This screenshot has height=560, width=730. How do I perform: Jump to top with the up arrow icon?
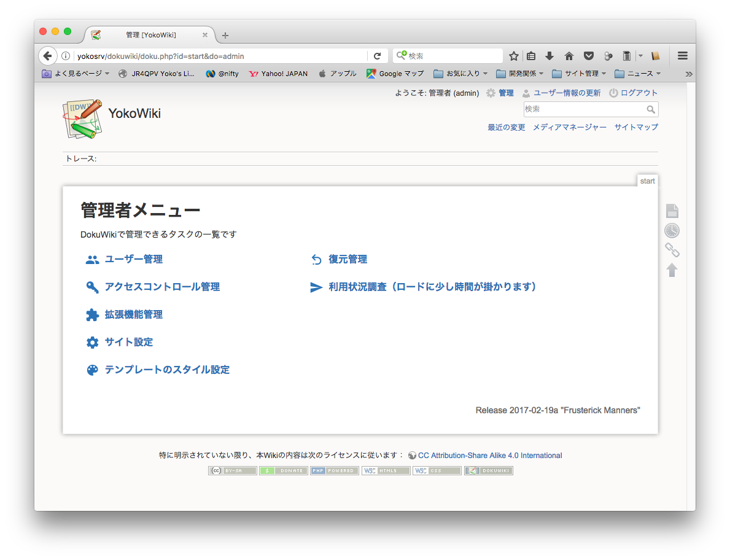click(x=672, y=270)
